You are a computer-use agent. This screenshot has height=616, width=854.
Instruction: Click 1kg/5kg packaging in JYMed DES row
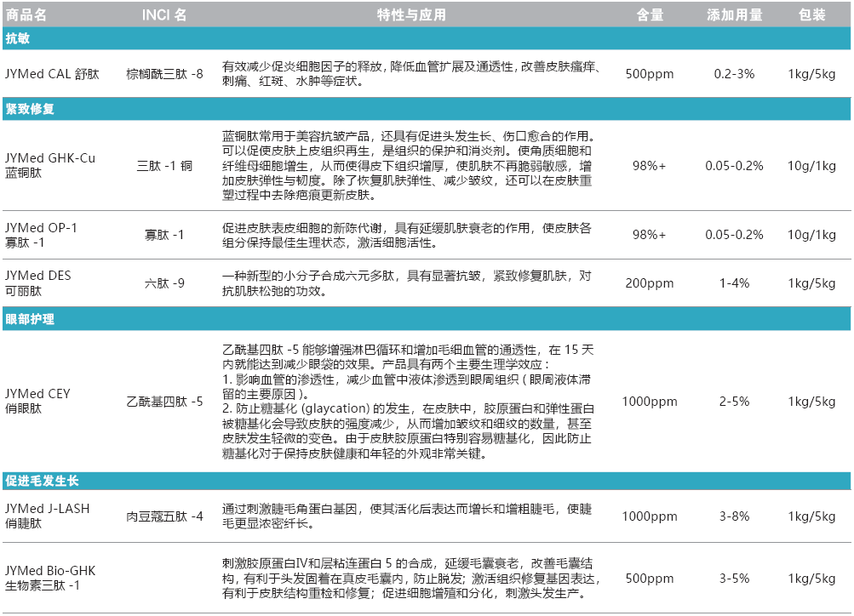coord(811,283)
